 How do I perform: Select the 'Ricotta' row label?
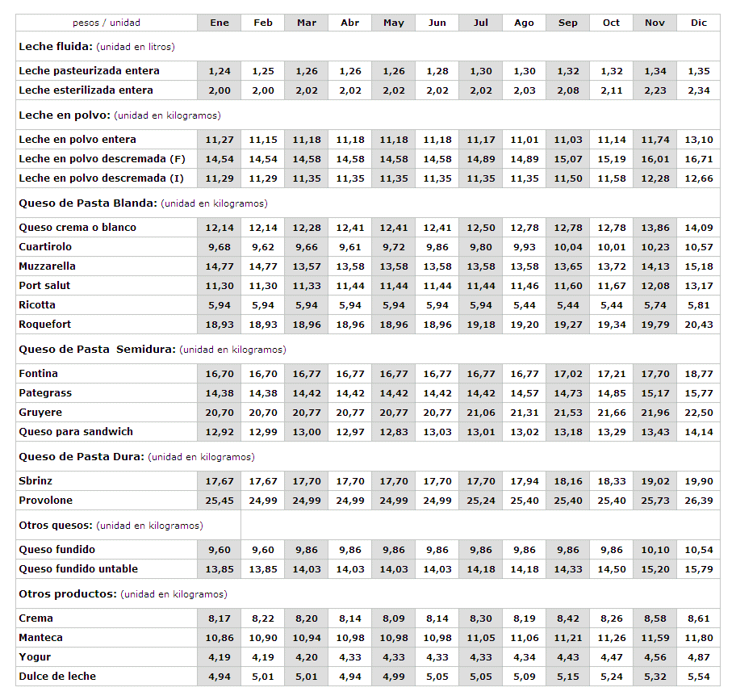pos(37,304)
